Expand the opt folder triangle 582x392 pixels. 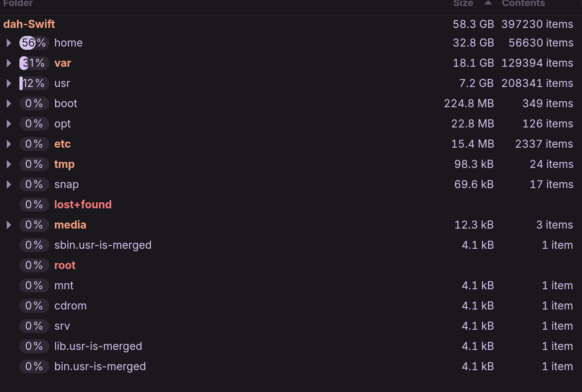(x=9, y=124)
